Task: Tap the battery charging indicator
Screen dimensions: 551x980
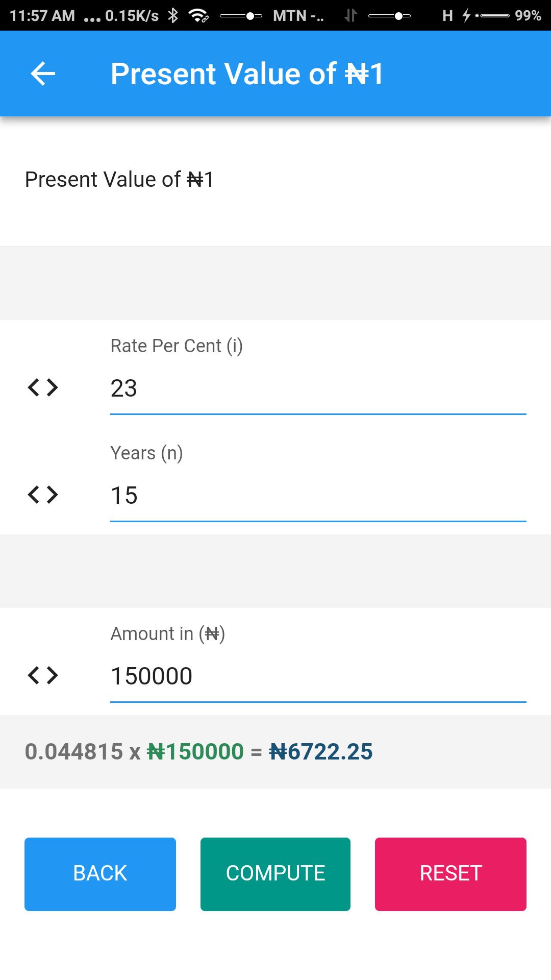Action: pyautogui.click(x=466, y=15)
